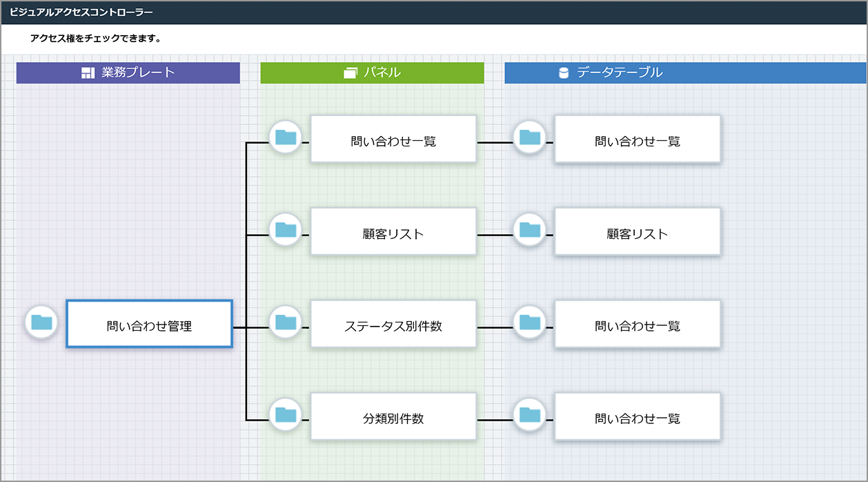Click the folder icon beside the 問い合わせ一覧 panel
This screenshot has height=482, width=868.
coord(286,138)
